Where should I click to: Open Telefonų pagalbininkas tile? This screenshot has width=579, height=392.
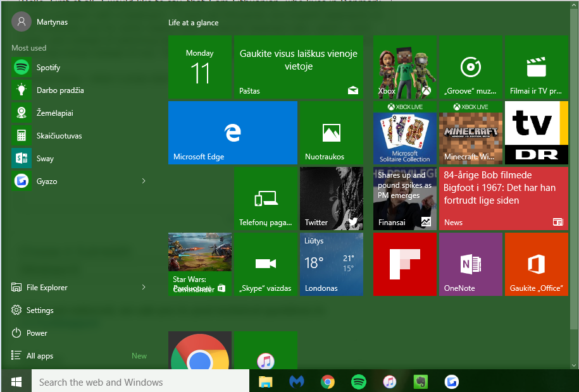click(x=266, y=199)
